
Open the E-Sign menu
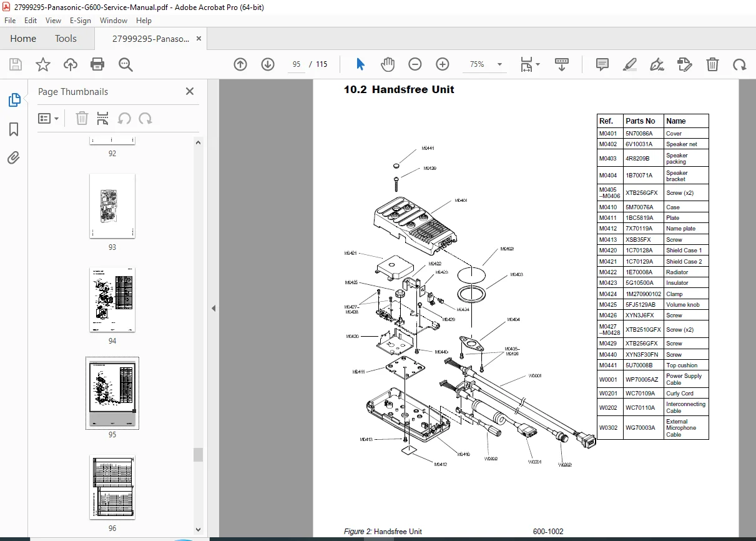(x=81, y=20)
